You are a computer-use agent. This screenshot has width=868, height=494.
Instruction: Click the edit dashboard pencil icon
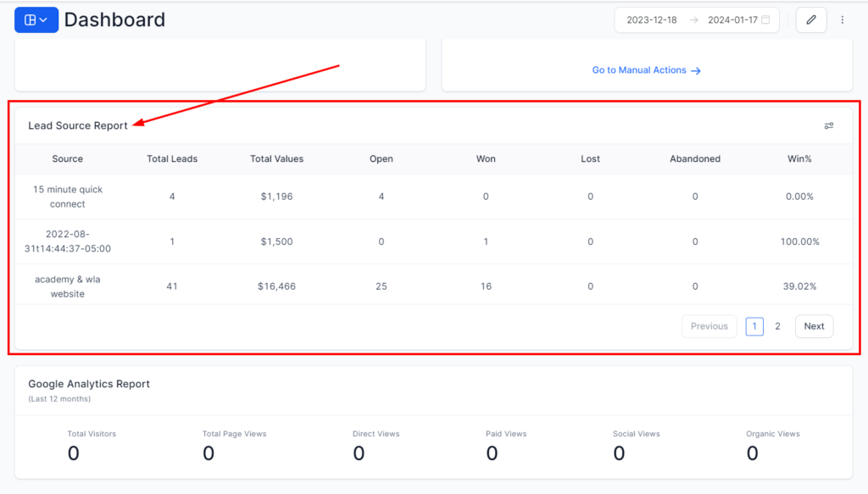pyautogui.click(x=811, y=19)
